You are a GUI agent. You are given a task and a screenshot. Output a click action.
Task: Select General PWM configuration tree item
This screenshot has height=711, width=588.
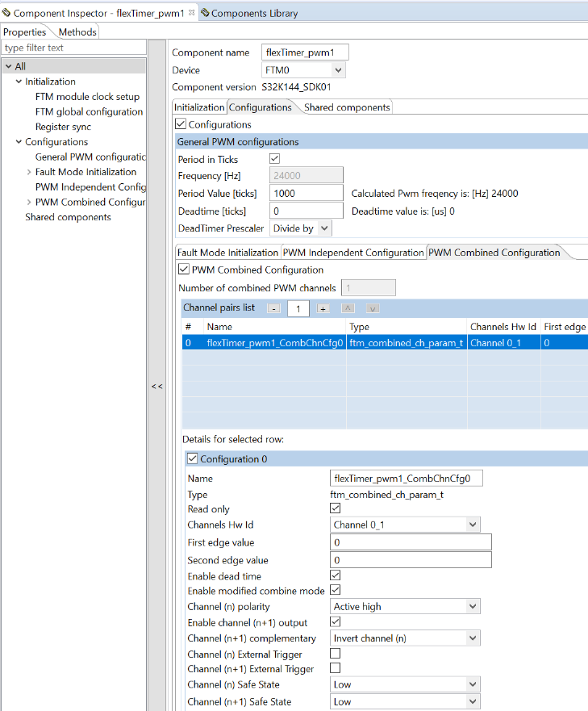(x=90, y=157)
